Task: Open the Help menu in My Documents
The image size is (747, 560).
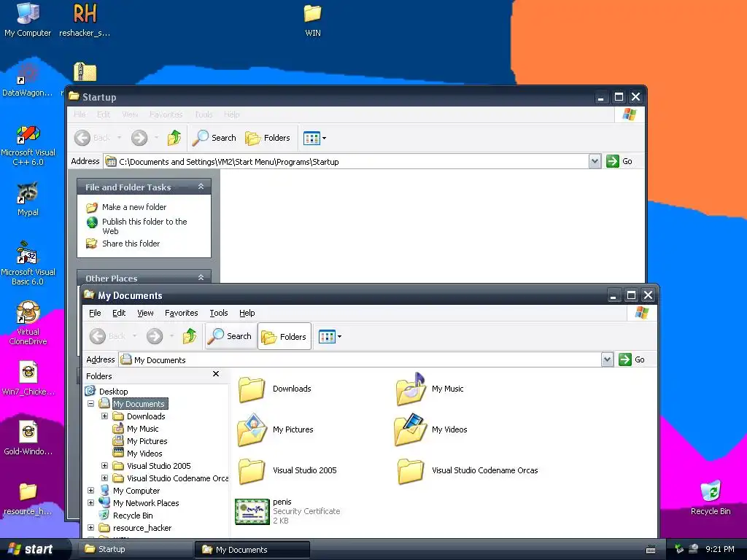Action: pos(247,313)
